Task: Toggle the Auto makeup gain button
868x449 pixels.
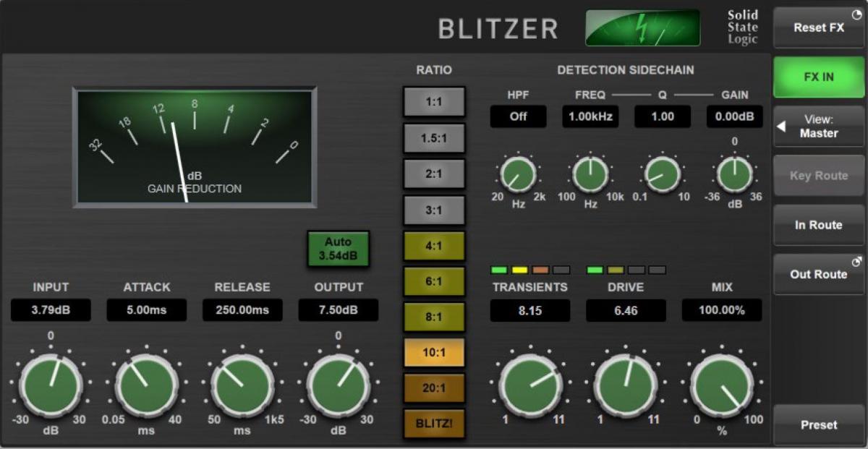Action: [x=338, y=248]
